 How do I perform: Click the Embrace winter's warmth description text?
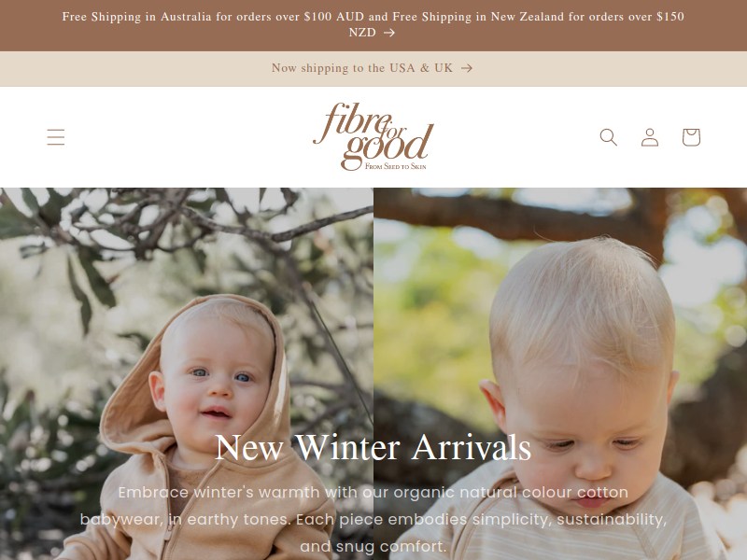click(x=373, y=519)
